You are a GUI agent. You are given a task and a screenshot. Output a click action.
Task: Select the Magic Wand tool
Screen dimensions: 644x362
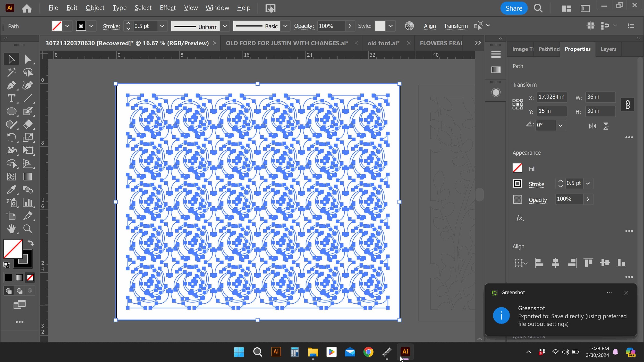11,72
